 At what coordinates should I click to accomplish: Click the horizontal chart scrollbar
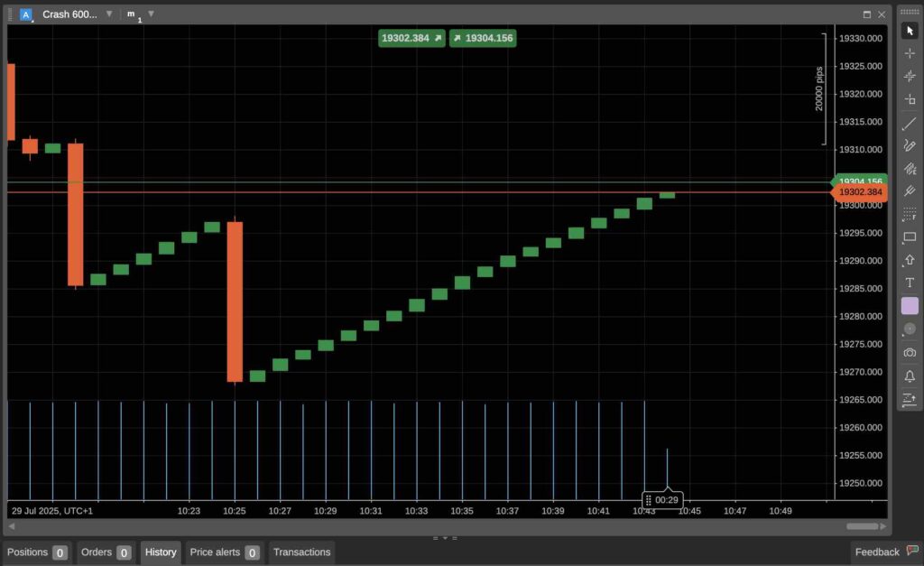pyautogui.click(x=861, y=525)
